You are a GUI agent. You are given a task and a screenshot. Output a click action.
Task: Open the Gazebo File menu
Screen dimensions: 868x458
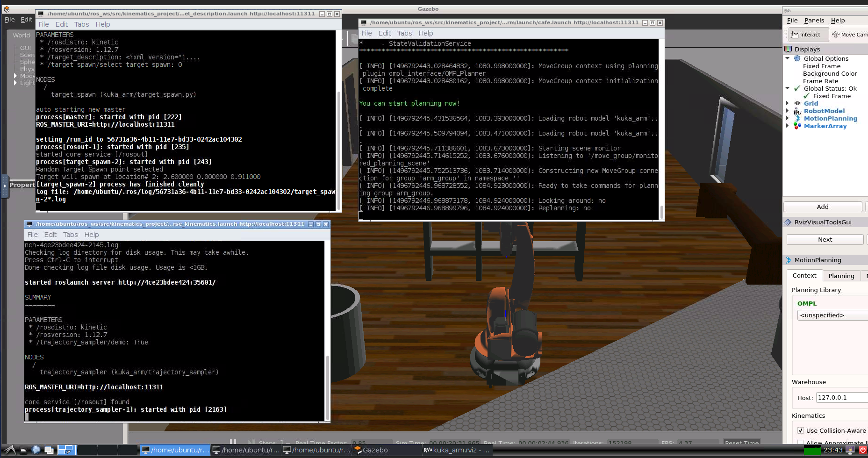(10, 20)
